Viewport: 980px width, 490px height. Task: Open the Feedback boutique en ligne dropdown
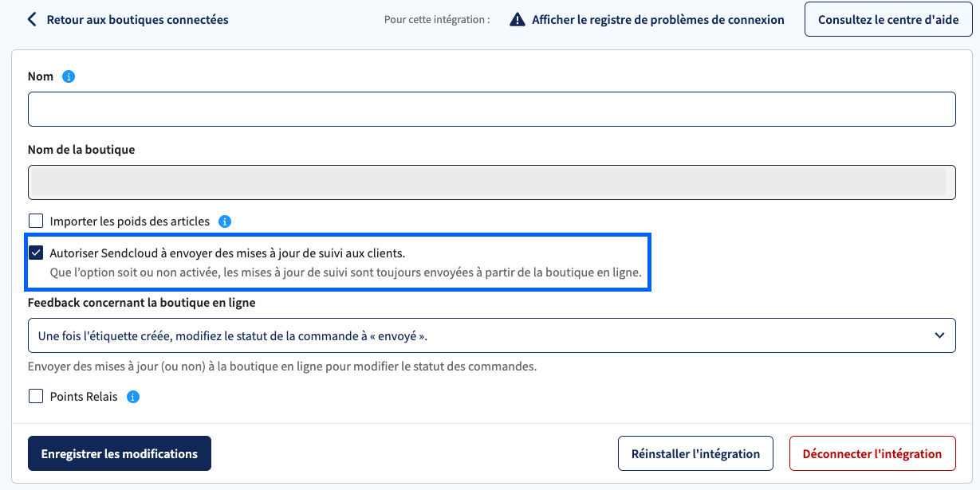(x=491, y=335)
